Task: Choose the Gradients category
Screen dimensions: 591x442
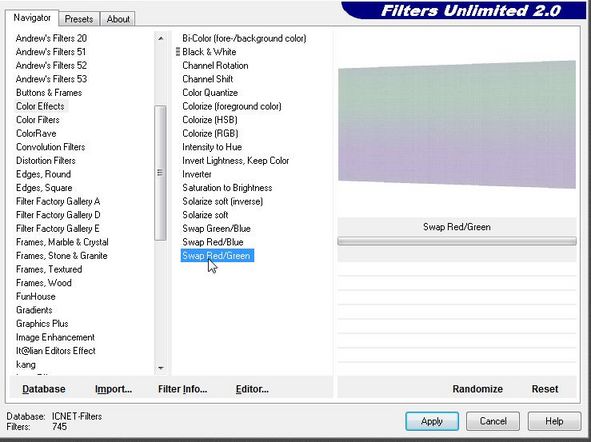Action: [34, 310]
